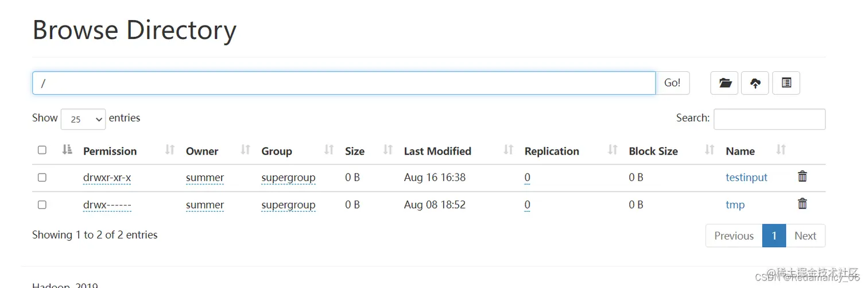The image size is (868, 288).
Task: Click into the Search input box
Action: click(x=769, y=119)
